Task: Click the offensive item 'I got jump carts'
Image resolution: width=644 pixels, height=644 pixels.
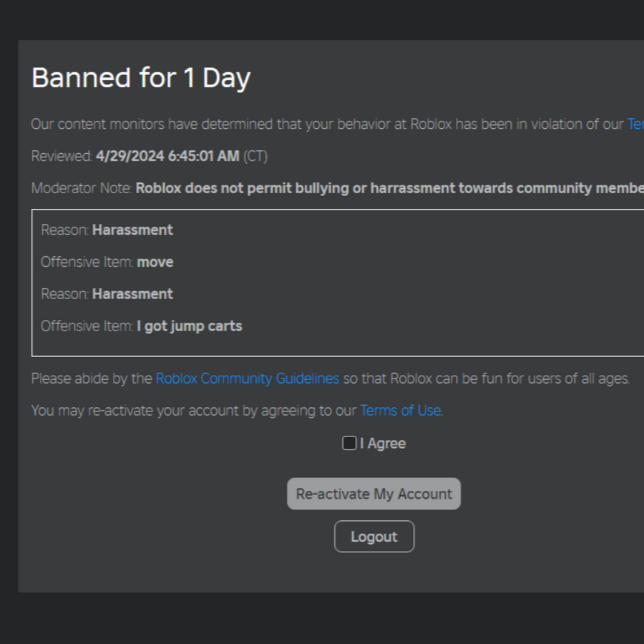Action: tap(190, 326)
